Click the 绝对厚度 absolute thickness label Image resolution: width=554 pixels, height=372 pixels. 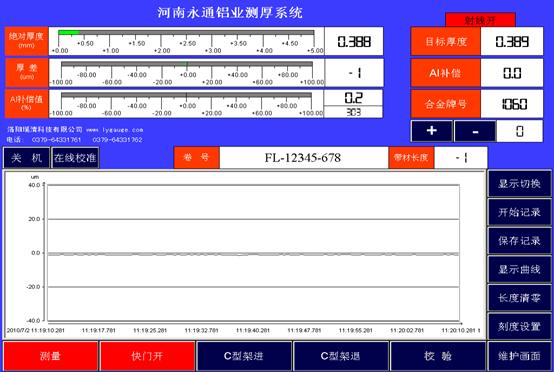click(26, 41)
